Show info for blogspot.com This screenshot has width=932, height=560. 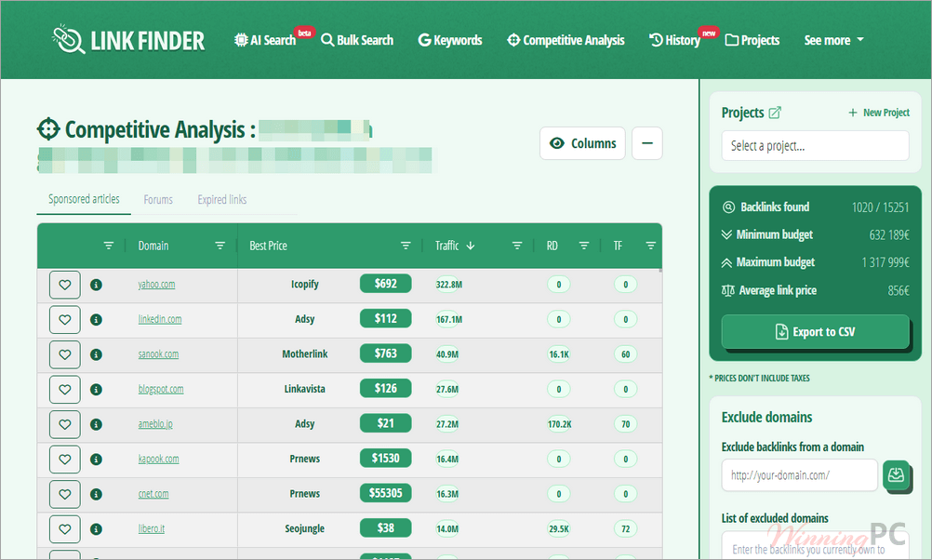[x=96, y=390]
